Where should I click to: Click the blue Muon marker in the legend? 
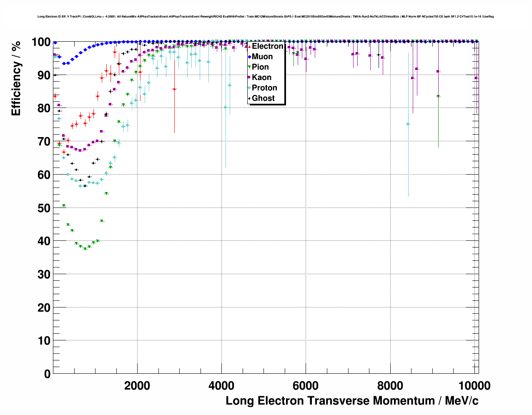[250, 57]
